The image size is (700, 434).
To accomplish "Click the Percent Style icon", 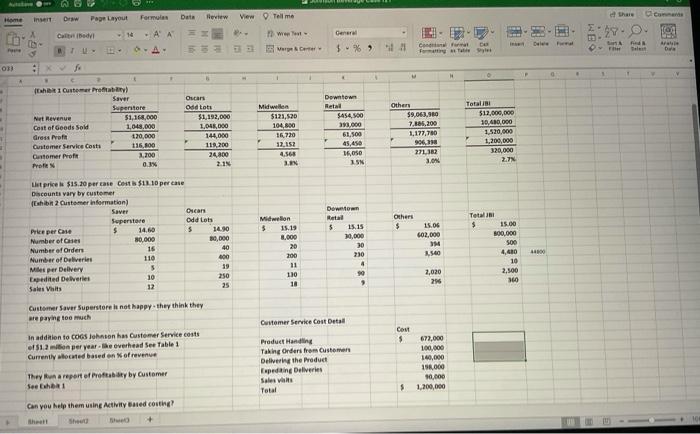I will [357, 48].
